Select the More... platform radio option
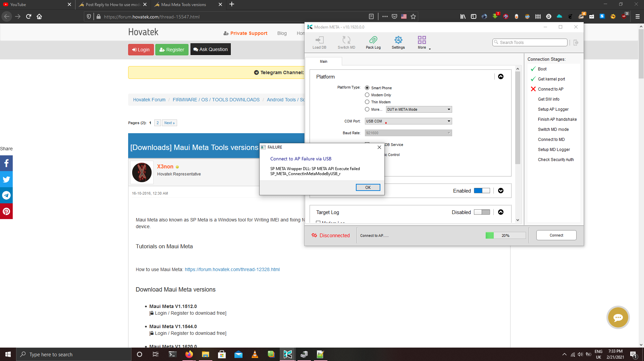The height and width of the screenshot is (361, 644). (x=367, y=109)
